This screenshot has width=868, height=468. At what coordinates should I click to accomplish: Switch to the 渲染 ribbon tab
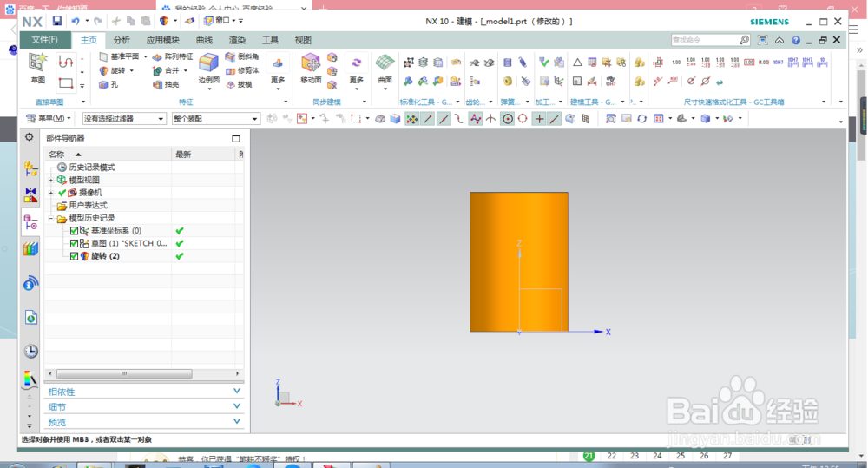click(x=237, y=40)
